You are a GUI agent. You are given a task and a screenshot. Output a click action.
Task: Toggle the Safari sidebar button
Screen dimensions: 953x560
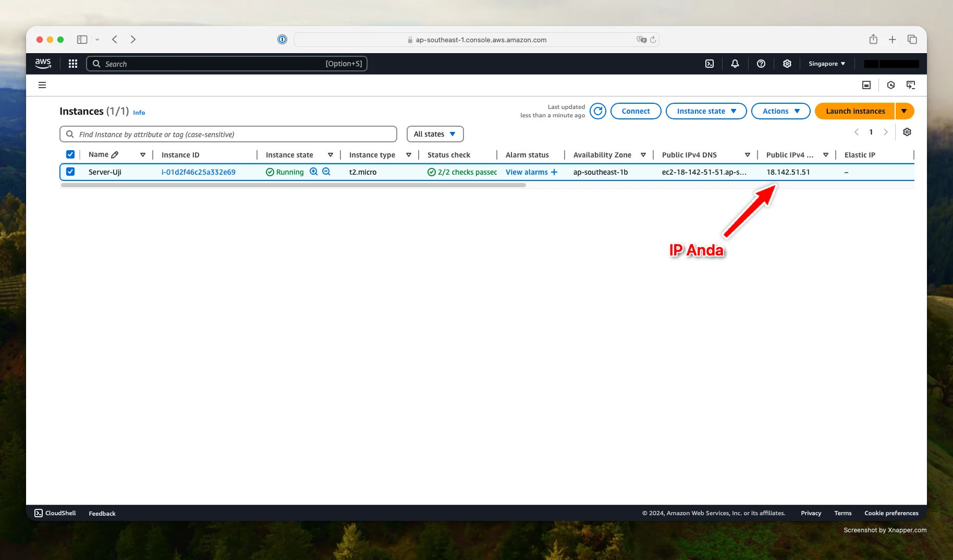point(82,40)
